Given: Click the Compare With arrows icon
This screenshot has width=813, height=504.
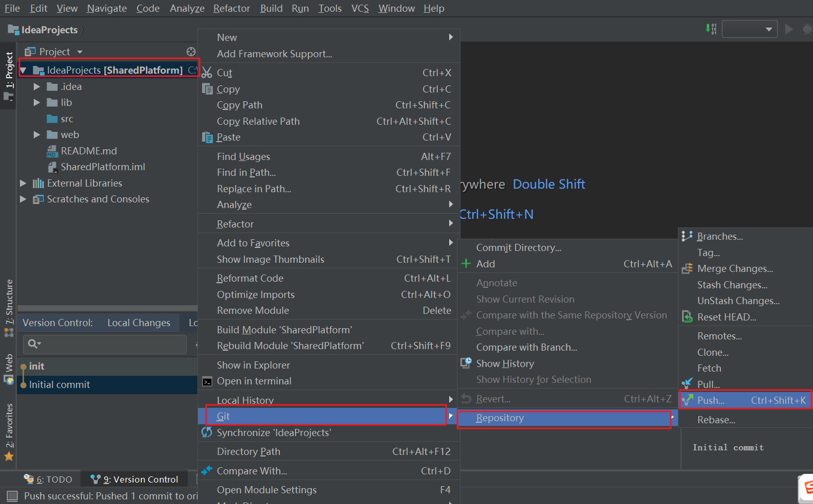Looking at the screenshot, I should [x=207, y=471].
